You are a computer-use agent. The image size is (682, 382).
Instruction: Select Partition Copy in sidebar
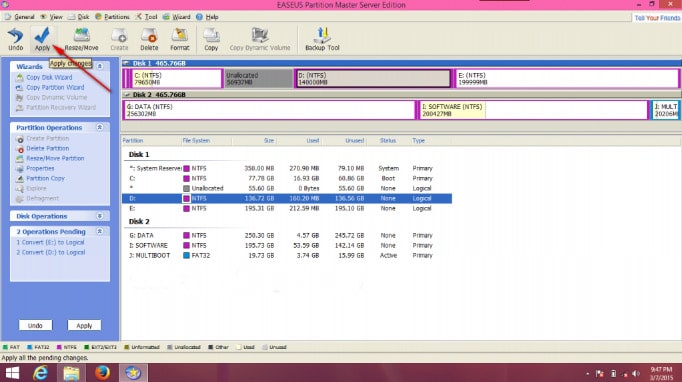[x=45, y=178]
